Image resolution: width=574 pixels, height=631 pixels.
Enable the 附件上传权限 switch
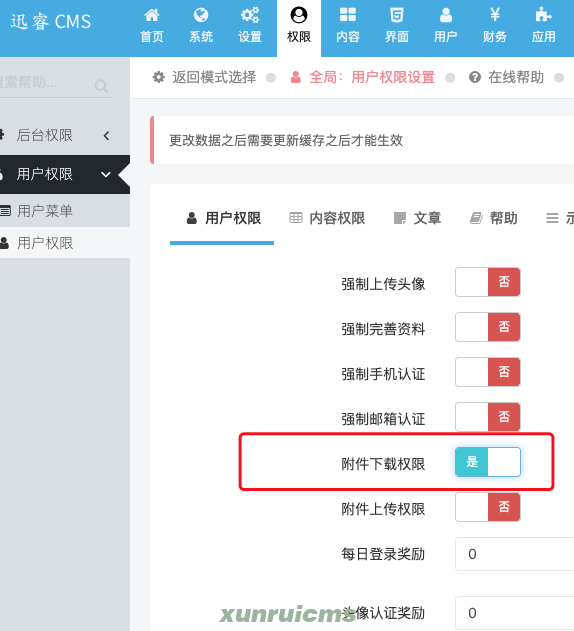point(487,507)
